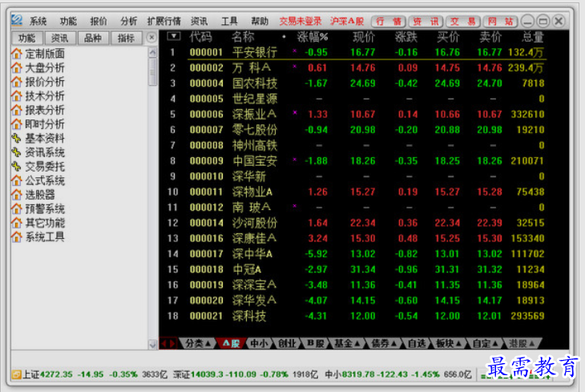Click the status bar icon beside 上证
585x392 pixels.
(x=16, y=374)
